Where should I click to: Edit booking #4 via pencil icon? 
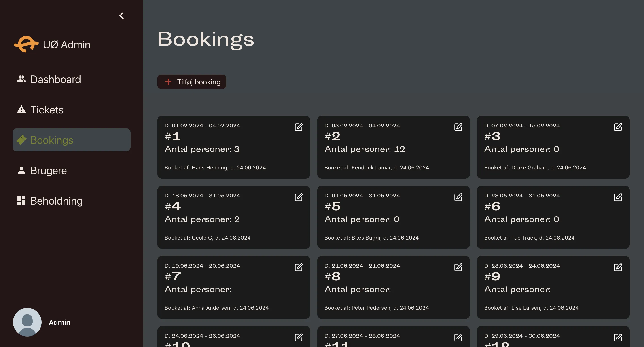click(x=299, y=197)
